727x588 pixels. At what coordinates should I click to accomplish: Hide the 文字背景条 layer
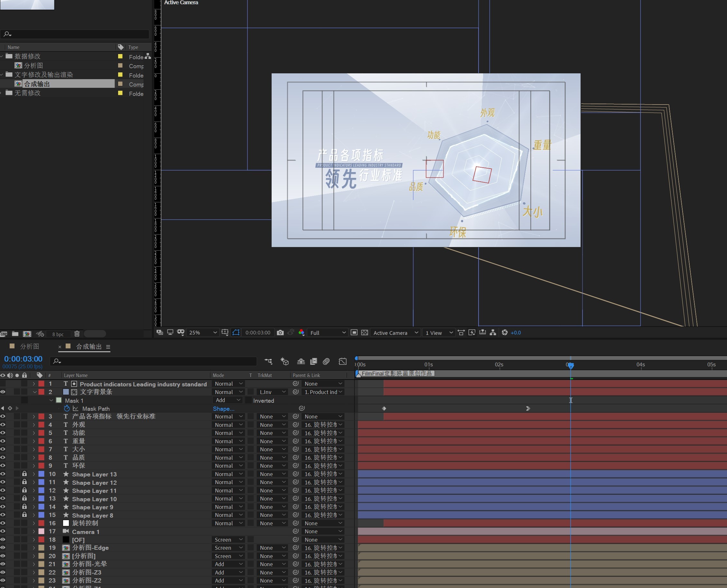pyautogui.click(x=3, y=392)
